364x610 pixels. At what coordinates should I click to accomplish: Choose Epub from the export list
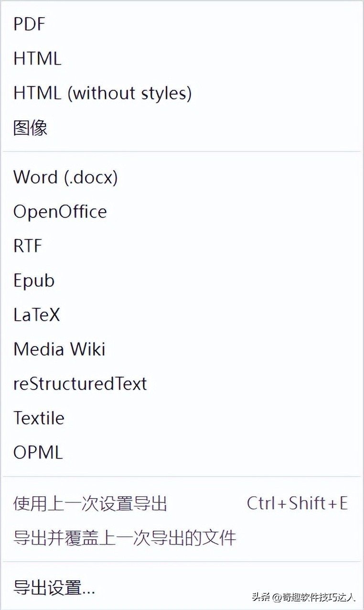(33, 281)
